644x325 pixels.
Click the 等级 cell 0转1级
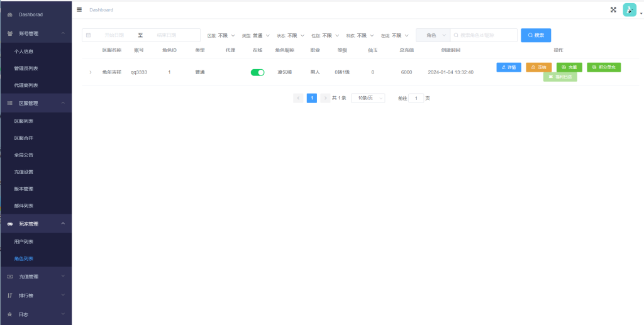tap(342, 72)
